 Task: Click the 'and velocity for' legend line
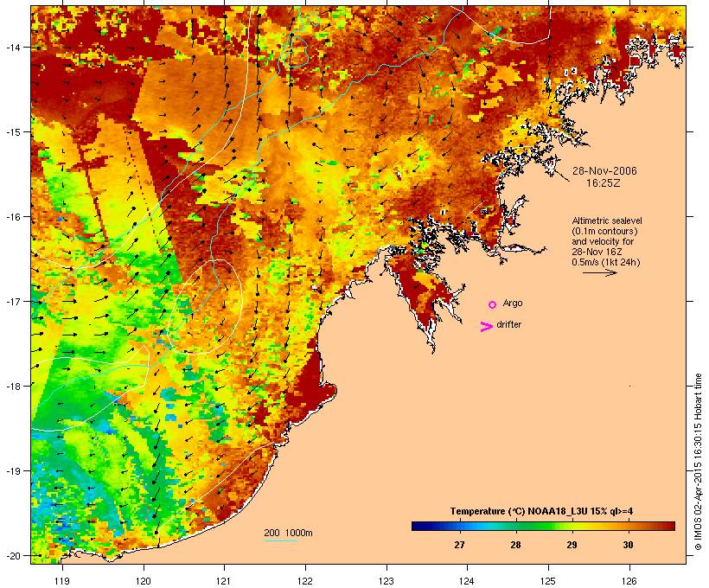point(603,241)
